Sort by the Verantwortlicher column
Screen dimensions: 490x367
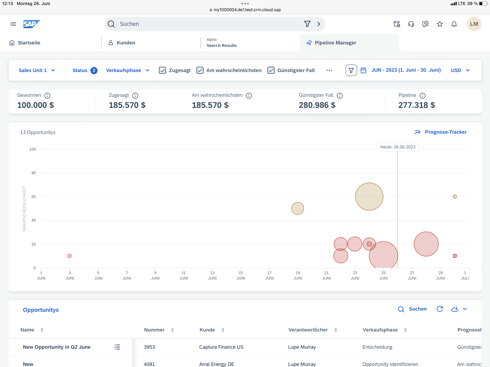[336, 330]
